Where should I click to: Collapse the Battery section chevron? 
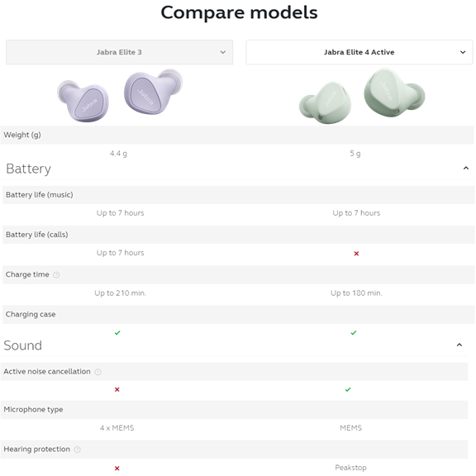[466, 168]
